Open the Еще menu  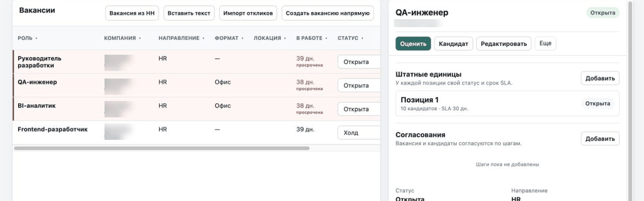[545, 43]
